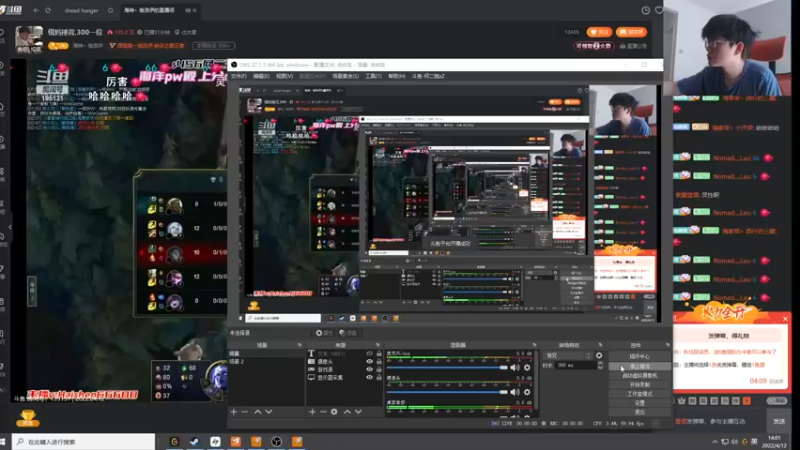The width and height of the screenshot is (800, 450).
Task: Pop out the Controls dock panel
Action: point(667,345)
